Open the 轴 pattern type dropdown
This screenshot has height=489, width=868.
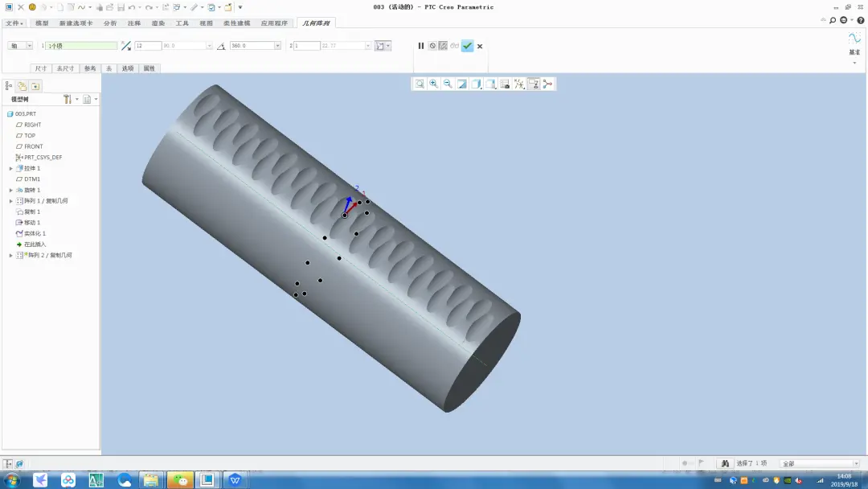pos(20,46)
